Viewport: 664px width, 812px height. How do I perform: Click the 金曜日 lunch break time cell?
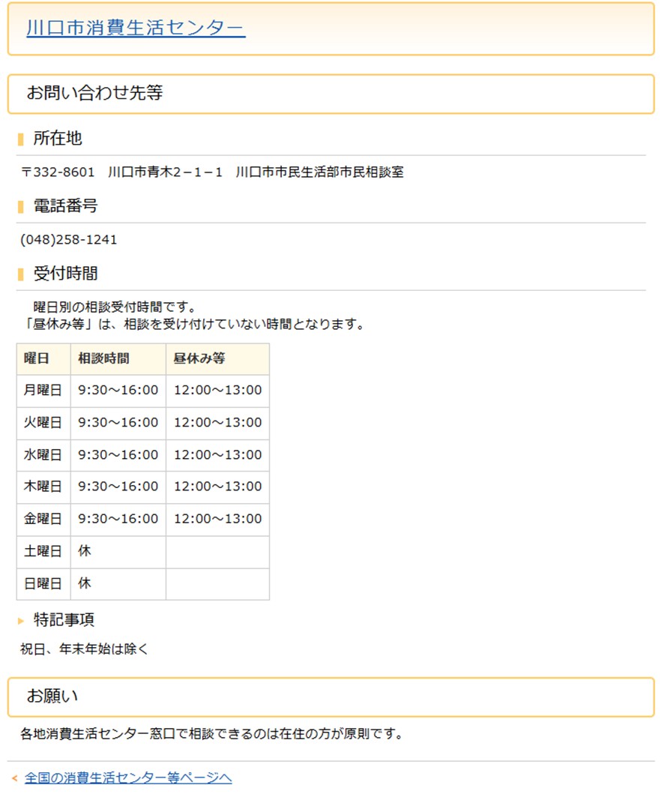[x=218, y=519]
